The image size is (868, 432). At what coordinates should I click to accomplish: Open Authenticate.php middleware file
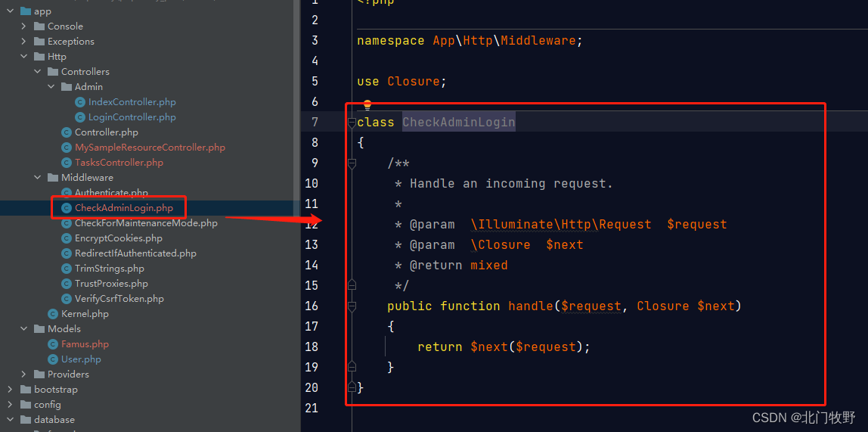coord(111,192)
